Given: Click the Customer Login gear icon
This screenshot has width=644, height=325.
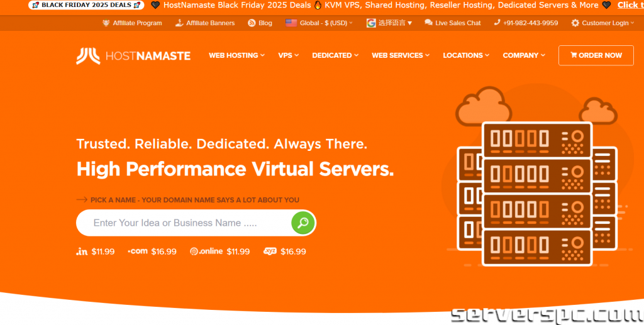Looking at the screenshot, I should point(575,23).
